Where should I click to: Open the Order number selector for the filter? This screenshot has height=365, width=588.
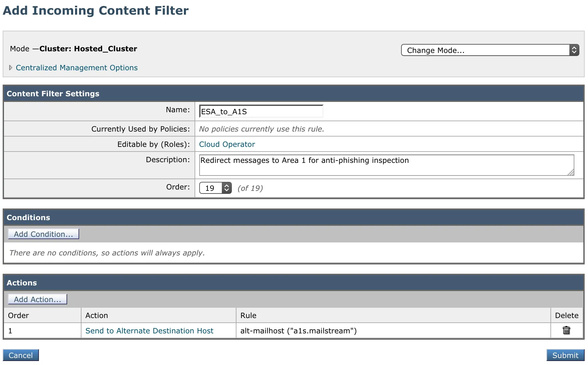click(210, 187)
